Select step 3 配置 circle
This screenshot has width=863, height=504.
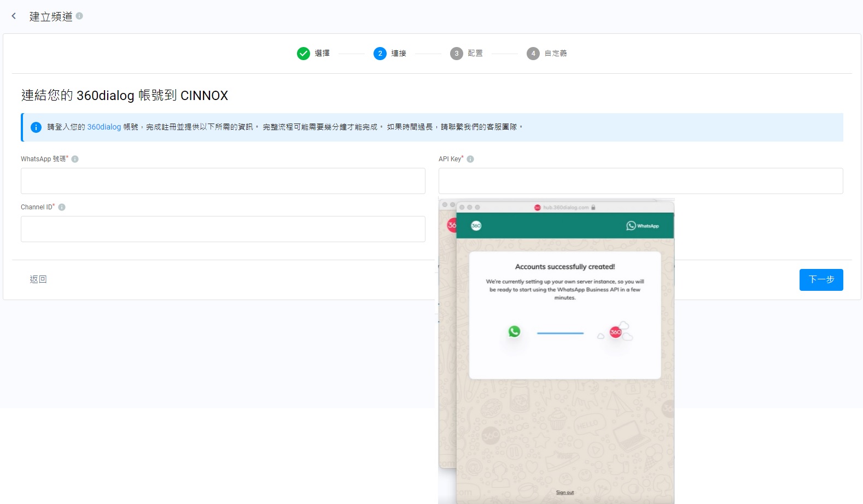(457, 54)
